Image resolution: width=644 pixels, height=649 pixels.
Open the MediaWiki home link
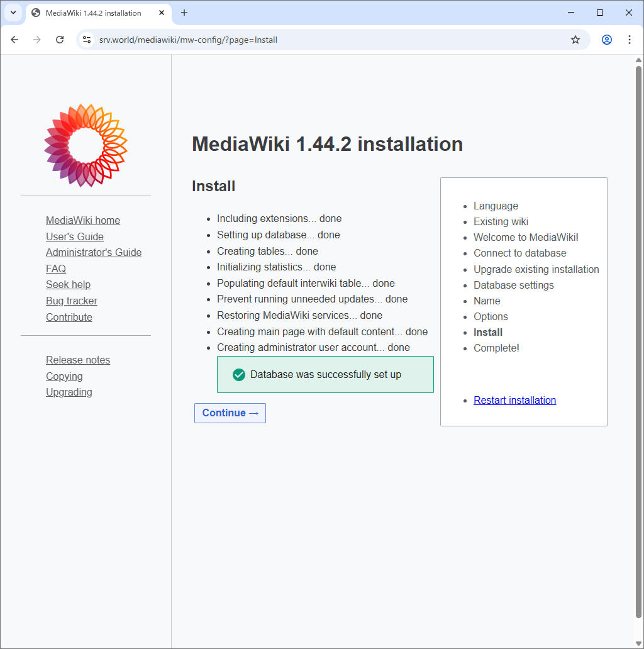click(x=83, y=220)
